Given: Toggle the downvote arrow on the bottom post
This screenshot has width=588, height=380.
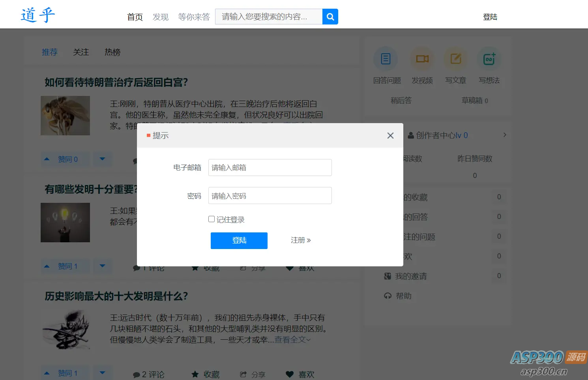Looking at the screenshot, I should click(103, 373).
